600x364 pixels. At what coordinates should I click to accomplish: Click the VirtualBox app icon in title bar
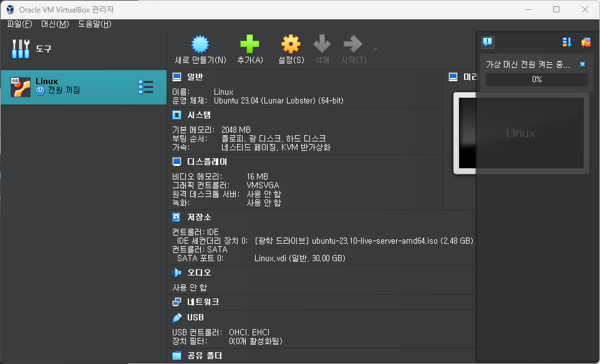11,9
